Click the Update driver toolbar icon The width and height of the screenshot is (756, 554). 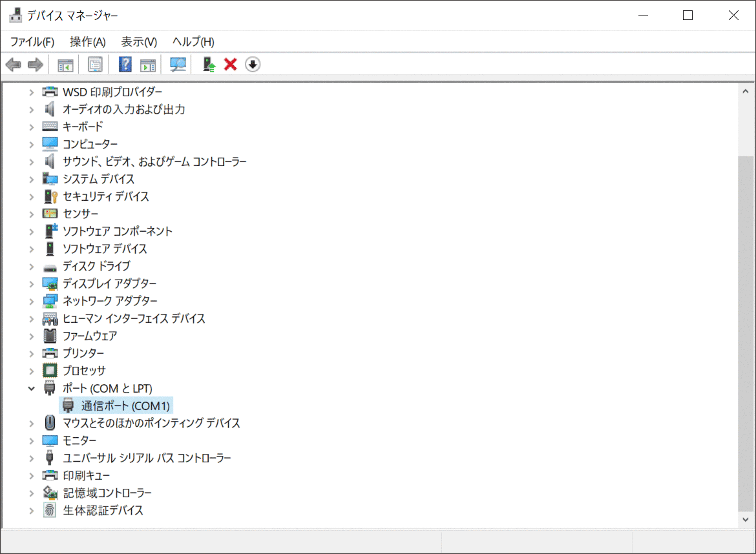[x=209, y=65]
